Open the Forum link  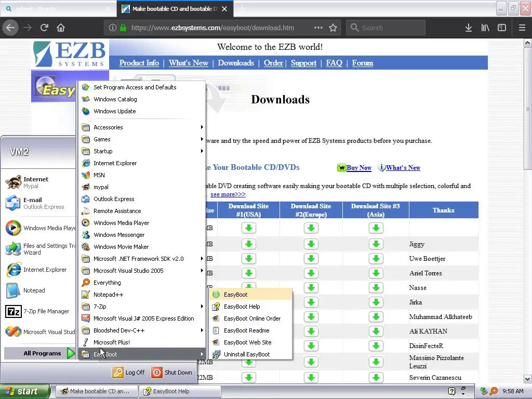(x=362, y=63)
